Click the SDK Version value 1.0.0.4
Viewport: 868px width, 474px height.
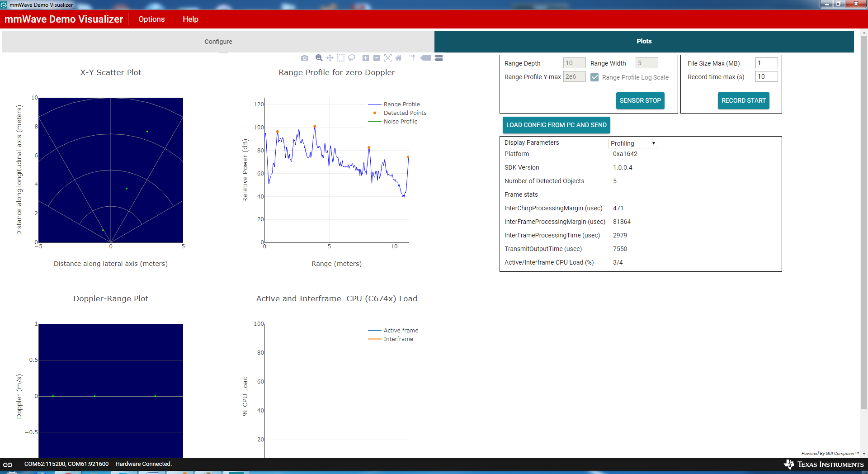click(x=623, y=167)
